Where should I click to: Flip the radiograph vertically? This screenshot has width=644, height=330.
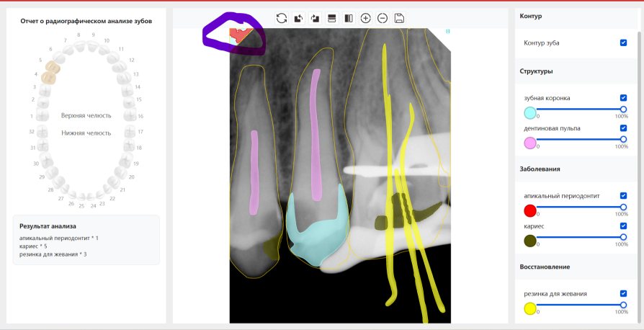coord(332,18)
